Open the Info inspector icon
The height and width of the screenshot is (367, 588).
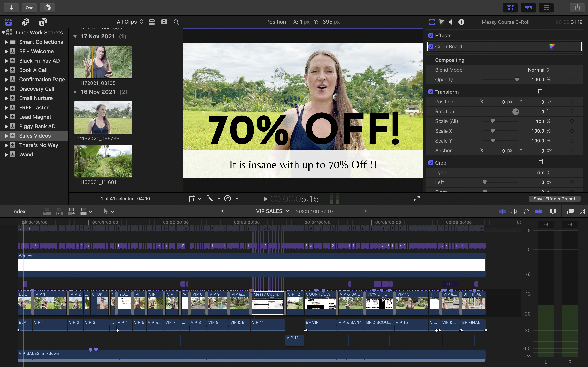tap(461, 22)
